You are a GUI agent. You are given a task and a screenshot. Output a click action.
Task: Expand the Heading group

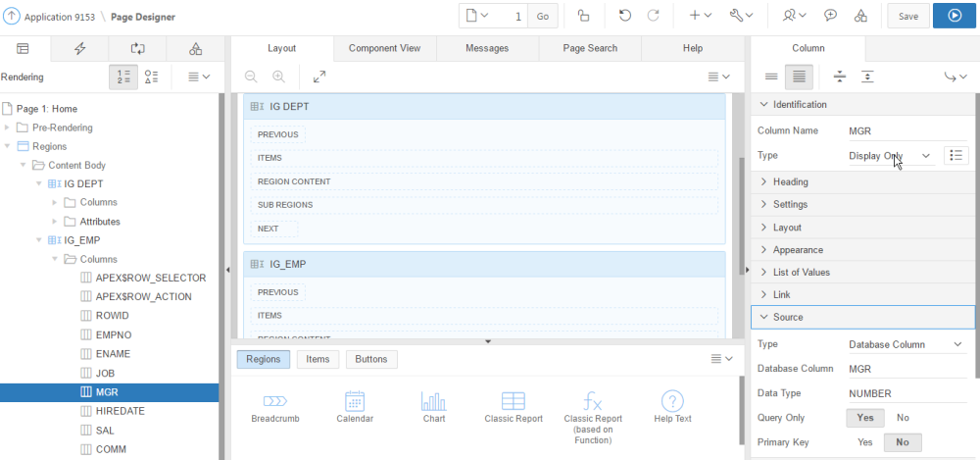point(863,182)
